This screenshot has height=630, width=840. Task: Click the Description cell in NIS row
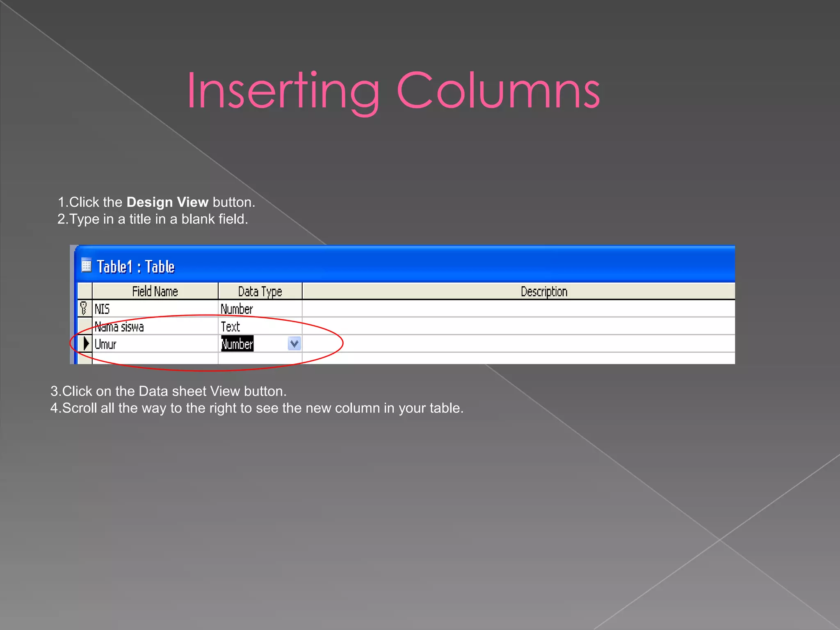point(519,308)
